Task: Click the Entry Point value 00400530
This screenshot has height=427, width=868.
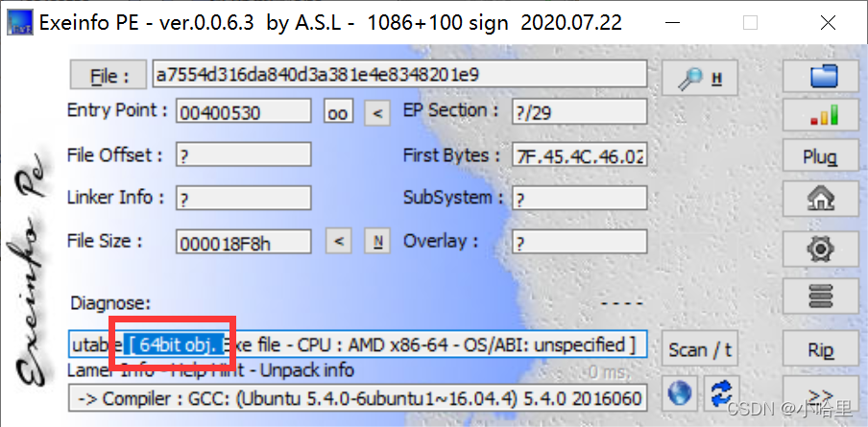Action: tap(244, 111)
